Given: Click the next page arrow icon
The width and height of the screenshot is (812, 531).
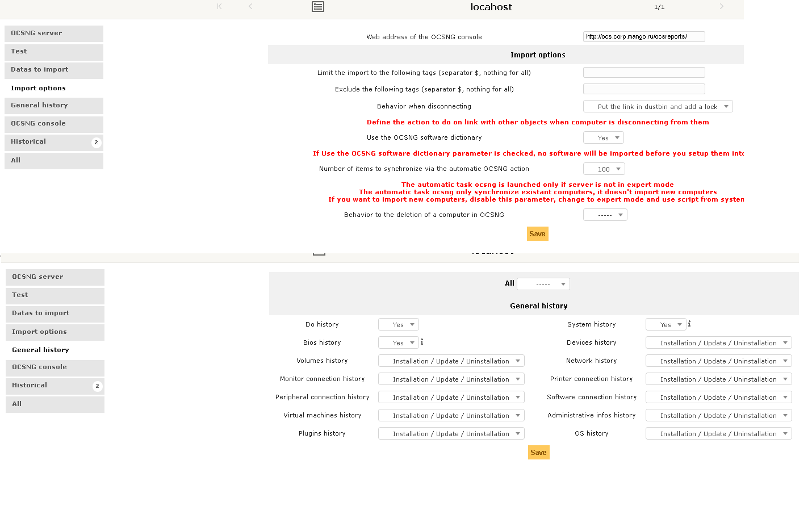Looking at the screenshot, I should (721, 7).
